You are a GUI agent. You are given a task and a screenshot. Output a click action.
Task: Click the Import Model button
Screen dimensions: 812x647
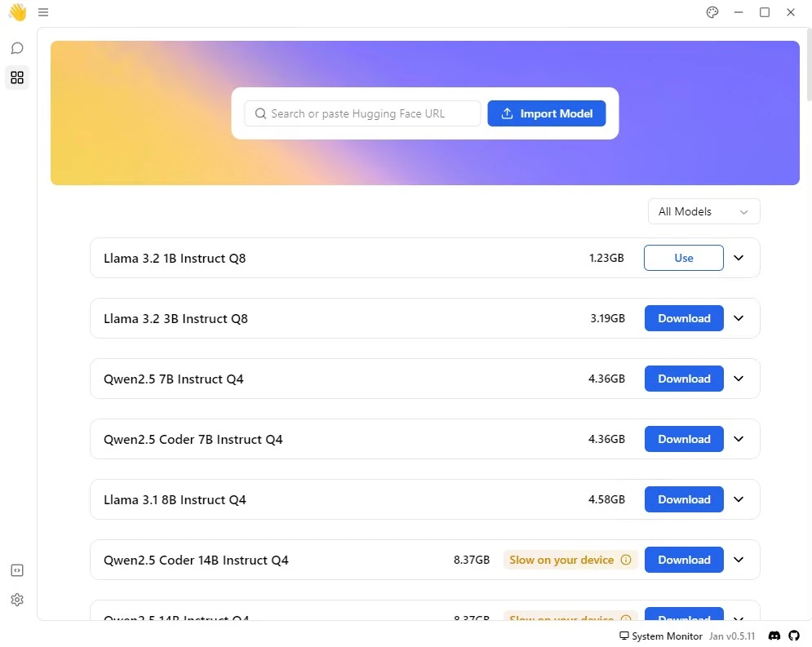coord(547,113)
